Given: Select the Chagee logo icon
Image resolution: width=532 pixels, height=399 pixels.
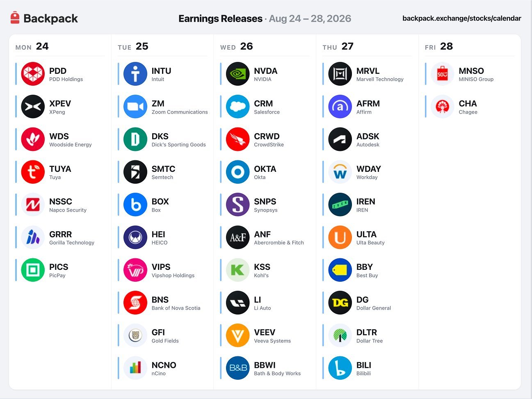Looking at the screenshot, I should 443,107.
